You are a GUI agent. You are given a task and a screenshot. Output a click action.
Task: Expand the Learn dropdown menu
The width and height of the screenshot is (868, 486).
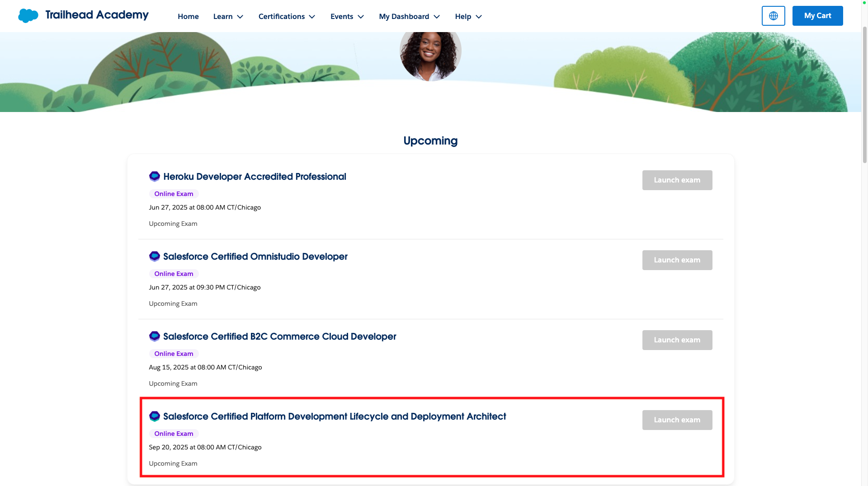click(x=228, y=16)
